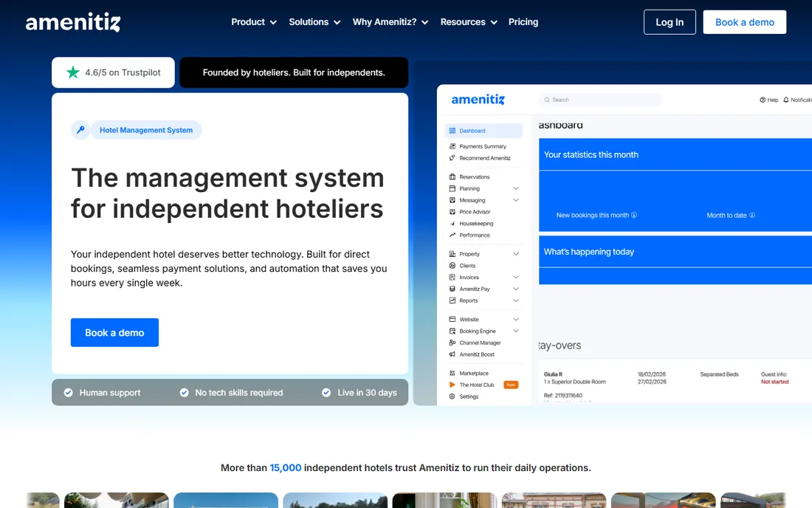Expand the Amenitiz Pay chevron

pyautogui.click(x=516, y=289)
